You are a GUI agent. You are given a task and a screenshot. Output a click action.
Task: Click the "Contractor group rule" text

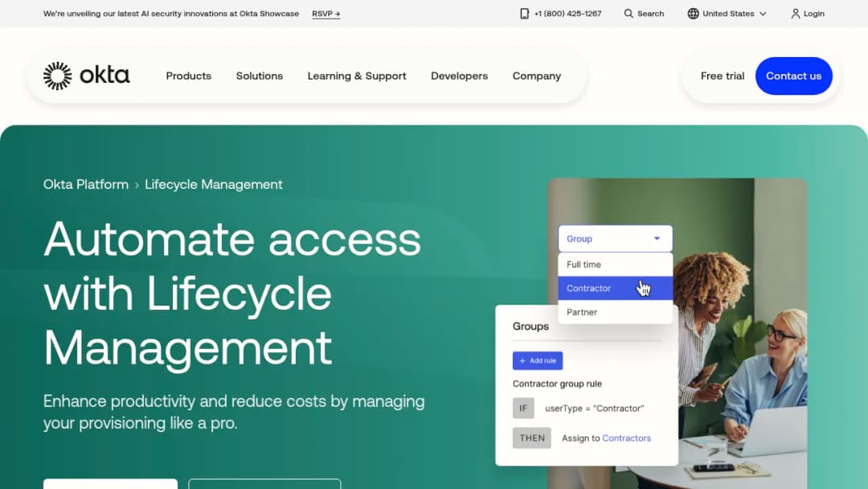click(x=557, y=384)
